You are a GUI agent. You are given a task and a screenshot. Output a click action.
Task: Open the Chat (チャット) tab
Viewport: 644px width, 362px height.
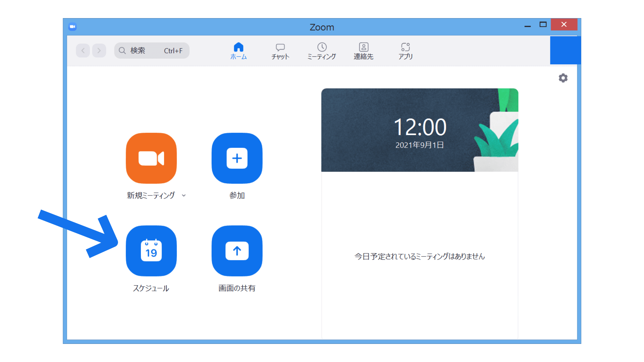pos(280,51)
